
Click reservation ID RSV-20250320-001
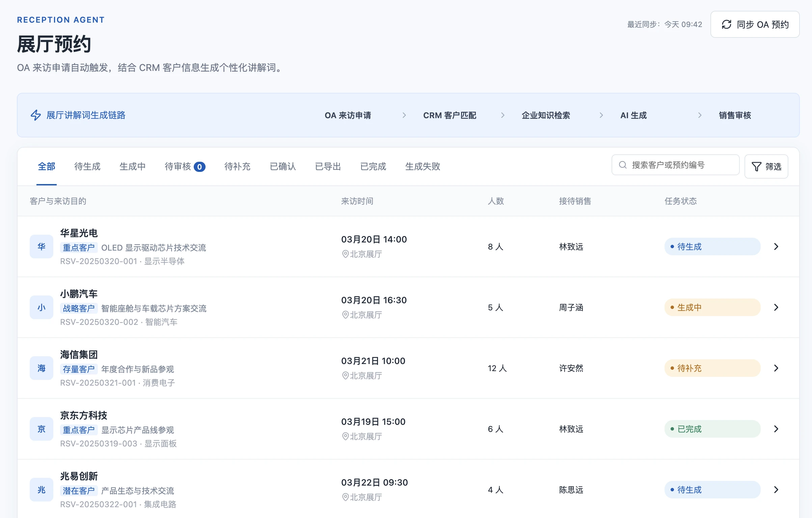point(99,261)
